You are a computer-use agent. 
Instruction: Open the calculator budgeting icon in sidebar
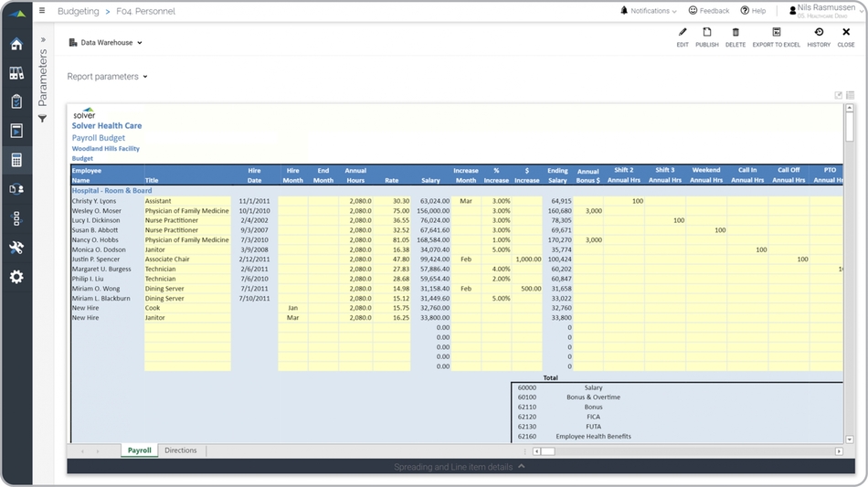click(x=16, y=160)
